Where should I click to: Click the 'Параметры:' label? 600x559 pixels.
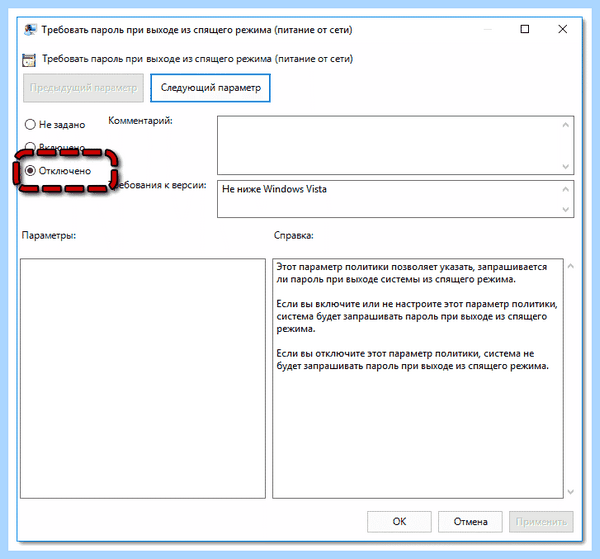pos(49,235)
